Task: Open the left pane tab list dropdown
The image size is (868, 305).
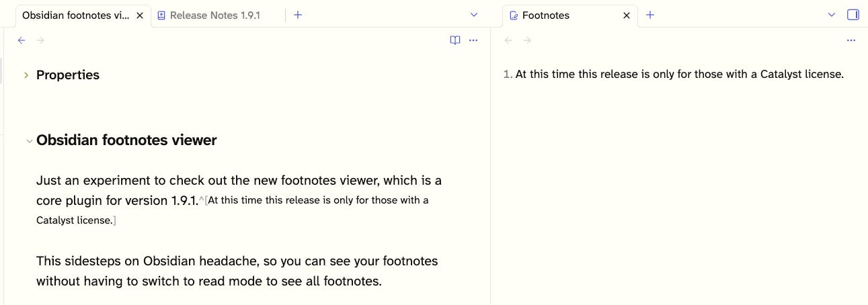Action: pyautogui.click(x=474, y=15)
